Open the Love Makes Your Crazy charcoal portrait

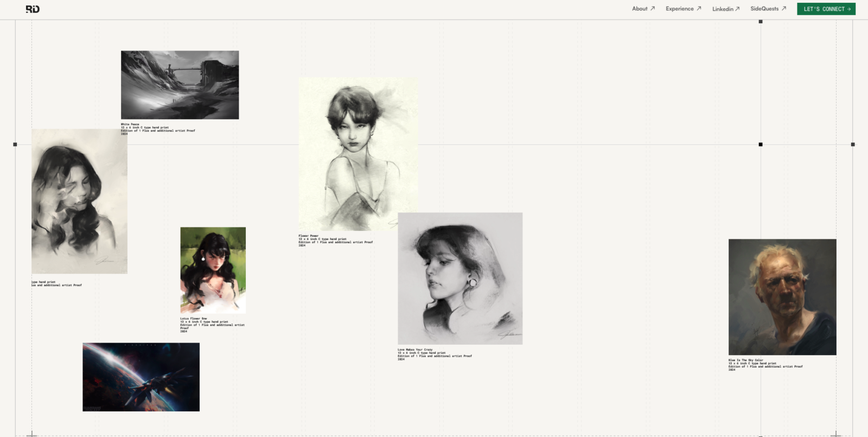(x=460, y=278)
